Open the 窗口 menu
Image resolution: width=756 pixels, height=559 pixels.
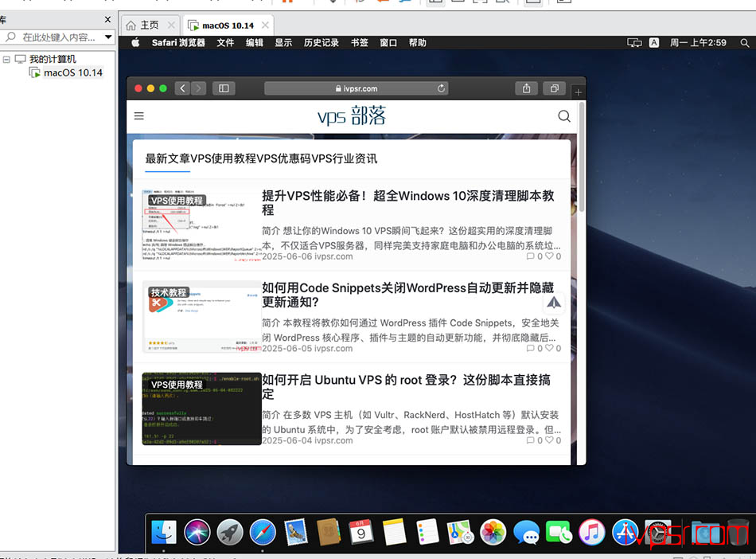[388, 43]
